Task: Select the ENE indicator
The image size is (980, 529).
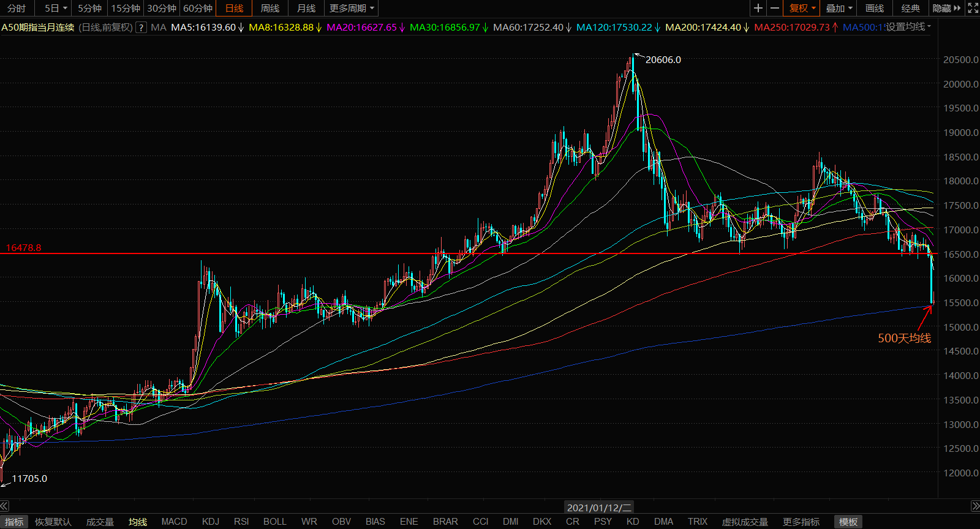Action: tap(409, 522)
